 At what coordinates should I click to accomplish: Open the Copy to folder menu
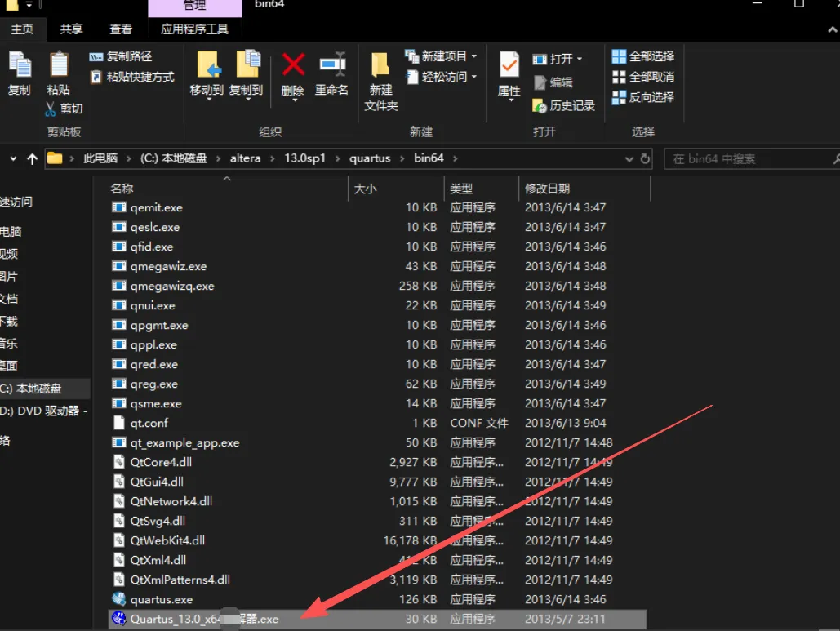click(x=247, y=75)
